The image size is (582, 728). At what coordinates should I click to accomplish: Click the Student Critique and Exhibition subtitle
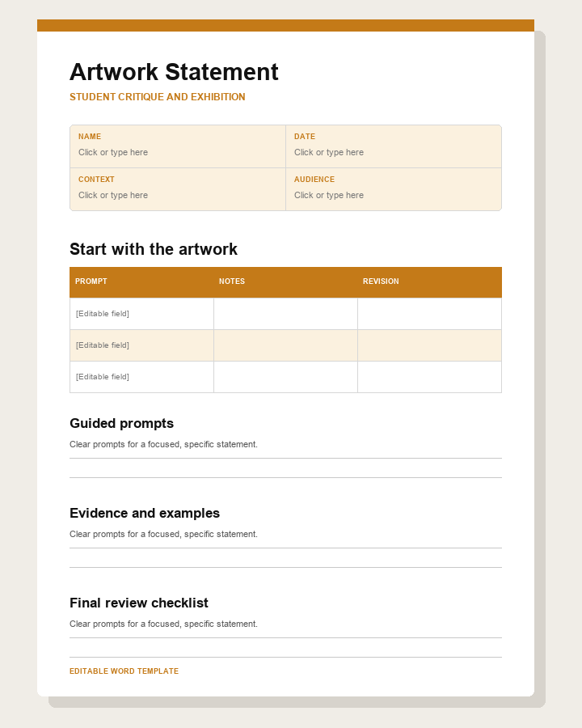158,97
